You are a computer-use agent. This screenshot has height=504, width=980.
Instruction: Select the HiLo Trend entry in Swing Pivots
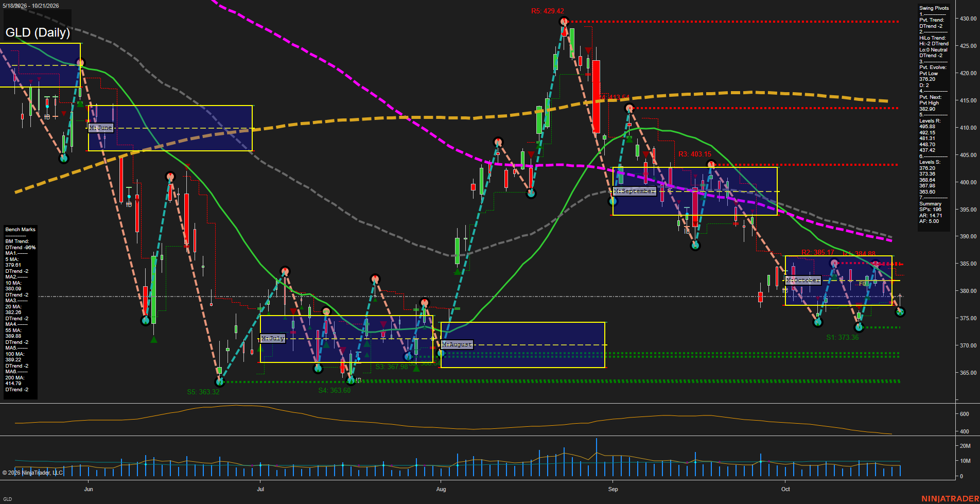934,46
